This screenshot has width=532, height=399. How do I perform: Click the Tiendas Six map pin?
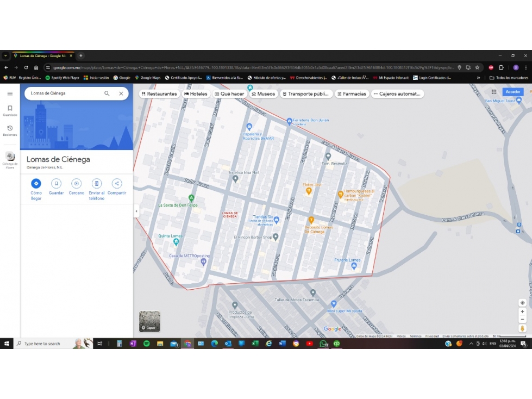pyautogui.click(x=277, y=220)
